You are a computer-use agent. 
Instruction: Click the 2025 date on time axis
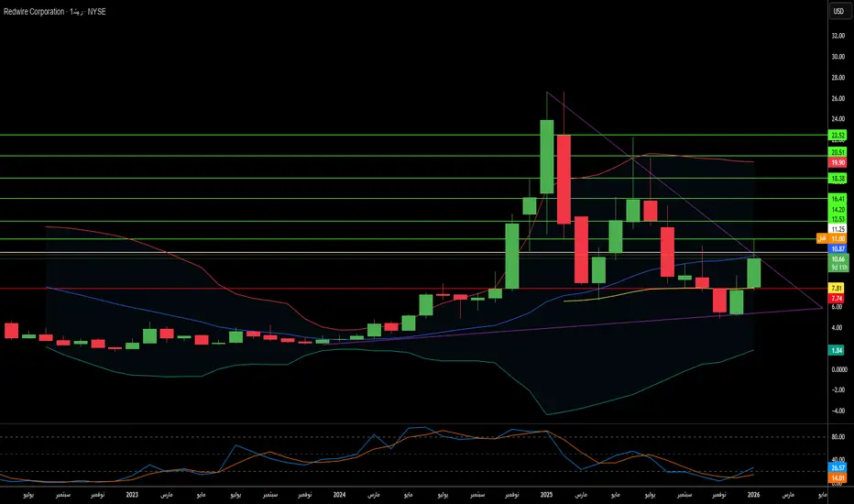point(546,495)
